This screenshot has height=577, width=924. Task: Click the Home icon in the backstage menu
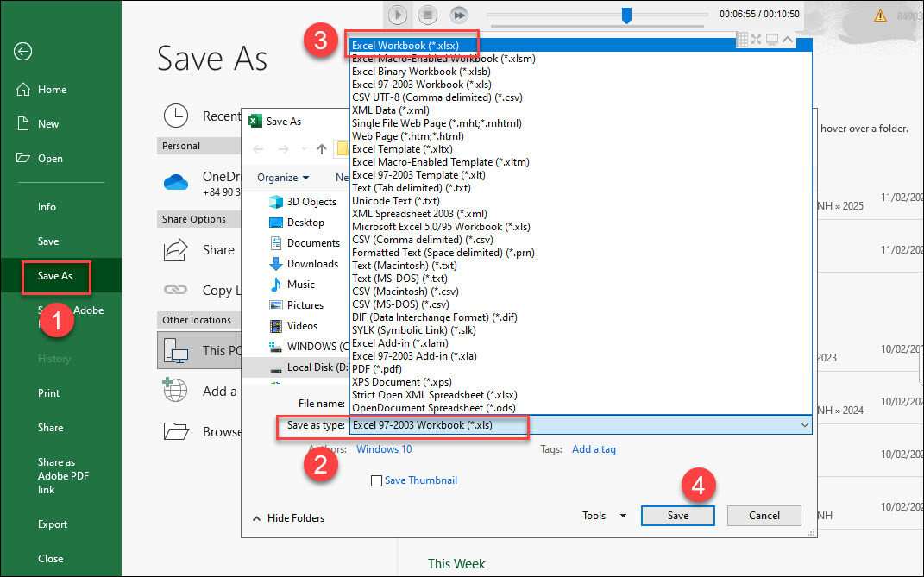(x=23, y=90)
